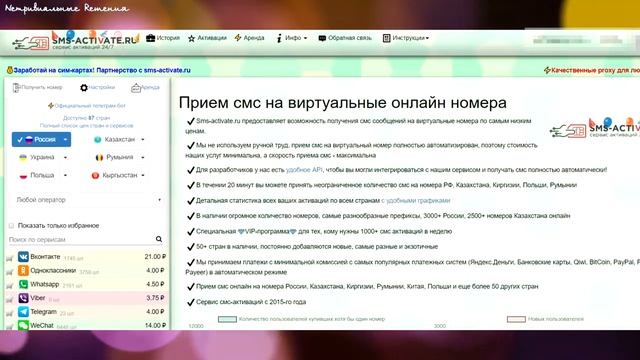The width and height of the screenshot is (640, 360).
Task: Click the cart icon next to Whatsapp
Action: pyautogui.click(x=10, y=286)
